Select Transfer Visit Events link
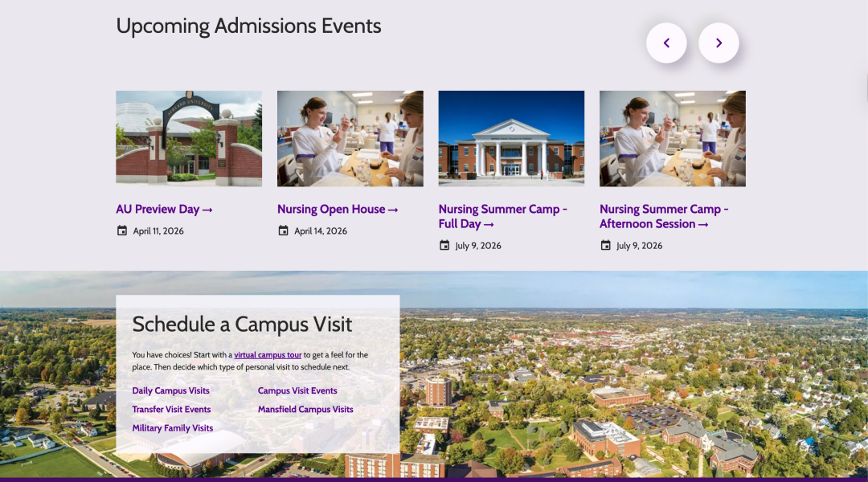The width and height of the screenshot is (868, 482). pos(171,410)
